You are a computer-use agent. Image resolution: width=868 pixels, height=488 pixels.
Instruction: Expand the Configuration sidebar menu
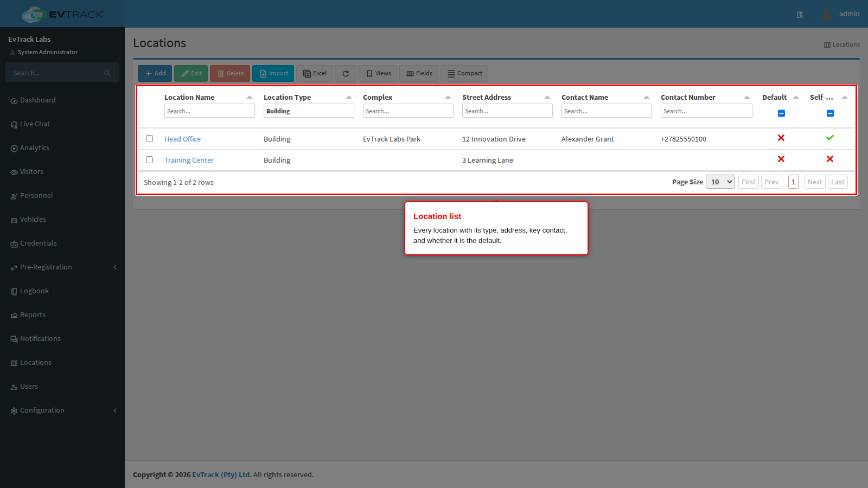point(62,410)
